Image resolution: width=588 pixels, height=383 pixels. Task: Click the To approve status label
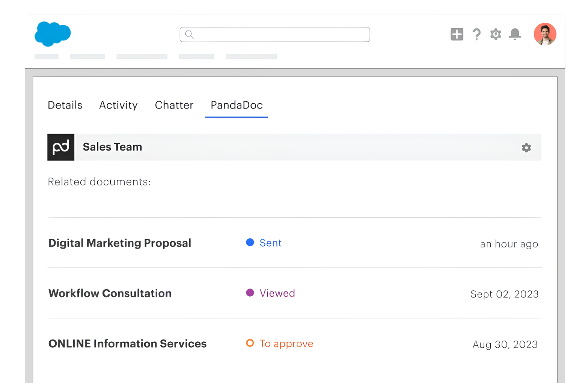[x=286, y=344]
